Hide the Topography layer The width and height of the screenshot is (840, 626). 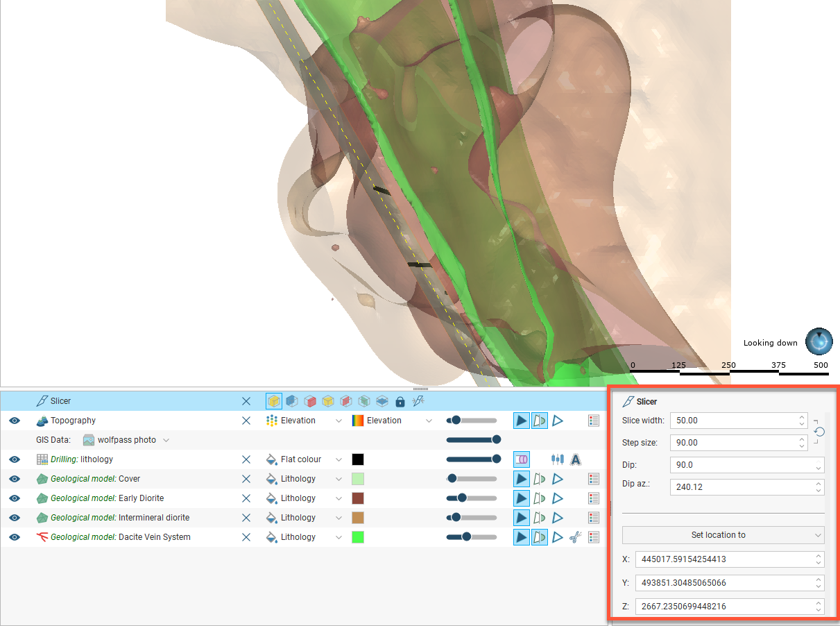point(15,421)
